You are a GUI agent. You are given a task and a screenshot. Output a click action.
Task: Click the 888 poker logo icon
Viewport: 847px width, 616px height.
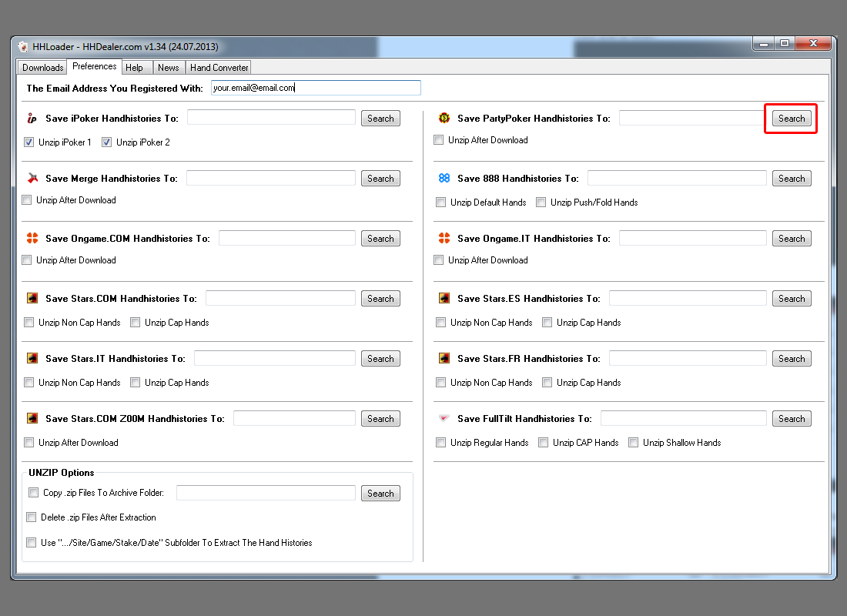point(444,179)
